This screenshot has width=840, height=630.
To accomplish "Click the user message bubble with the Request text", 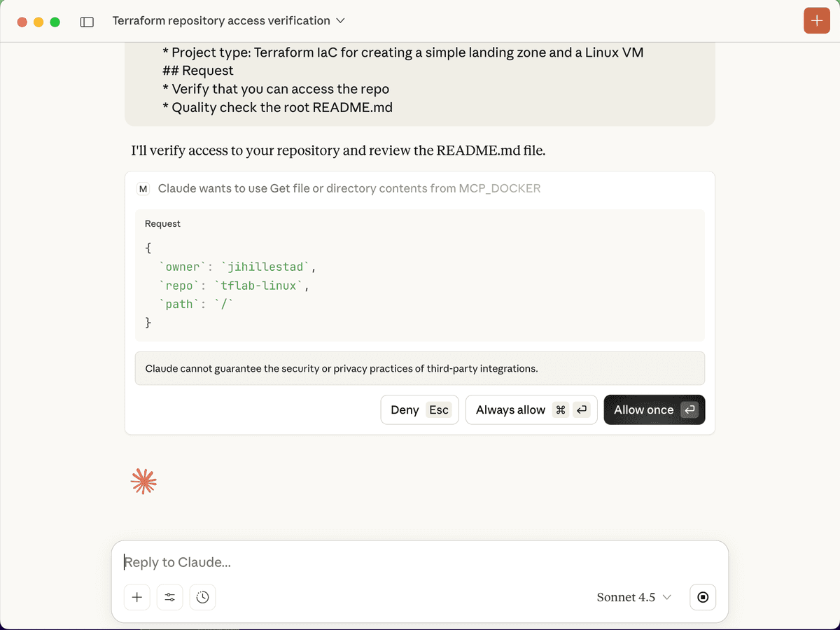I will point(419,80).
